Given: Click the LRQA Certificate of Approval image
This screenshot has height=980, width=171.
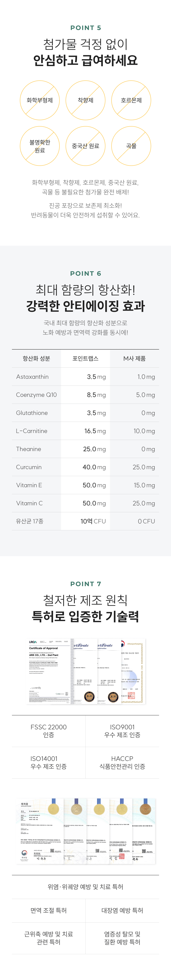Looking at the screenshot, I should [x=49, y=672].
